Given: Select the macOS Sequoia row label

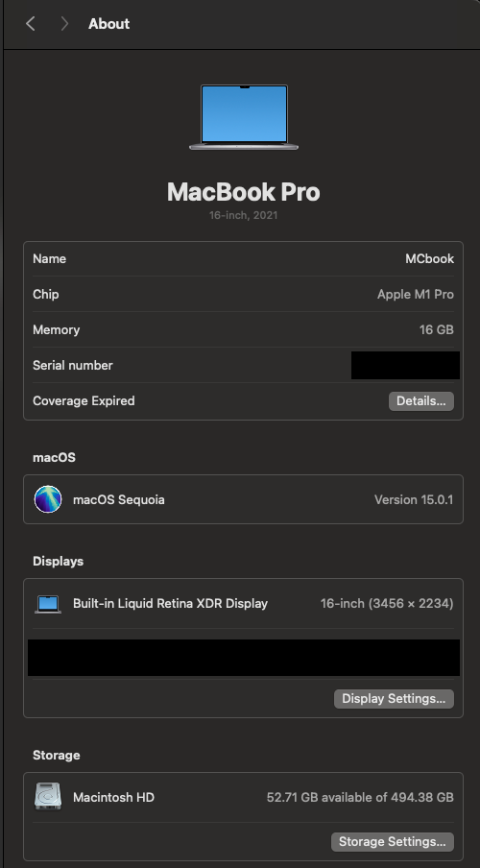Looking at the screenshot, I should (x=118, y=500).
